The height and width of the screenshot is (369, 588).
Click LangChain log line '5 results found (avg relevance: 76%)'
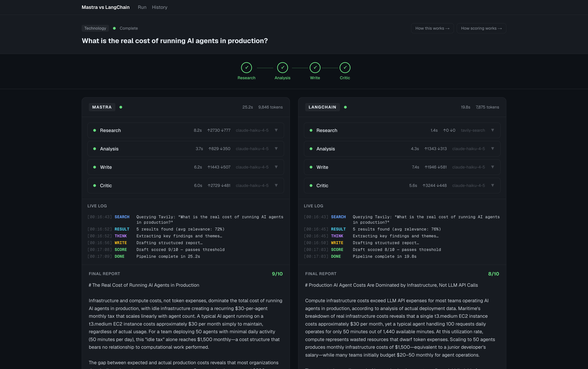coord(397,229)
